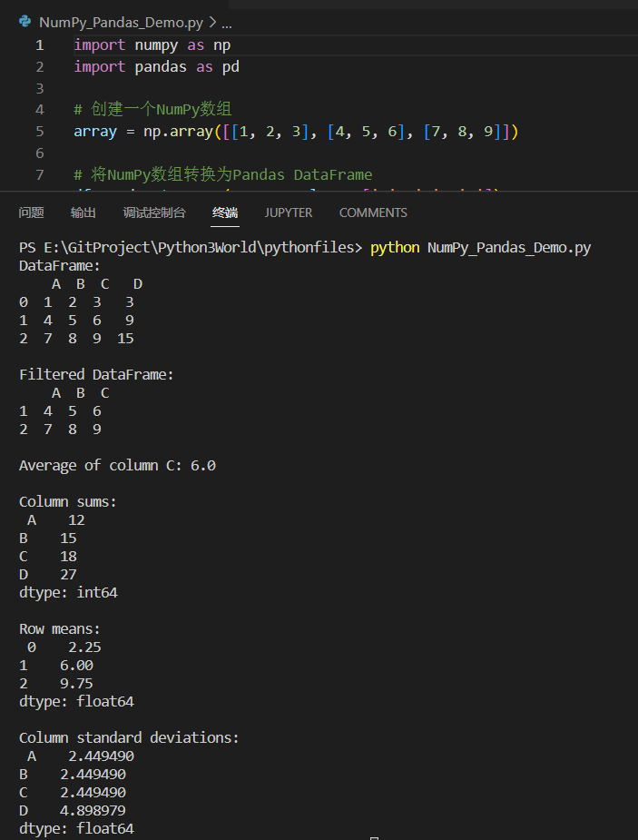This screenshot has height=840, width=638.
Task: Open the JUPYTER panel tab
Action: pos(289,212)
